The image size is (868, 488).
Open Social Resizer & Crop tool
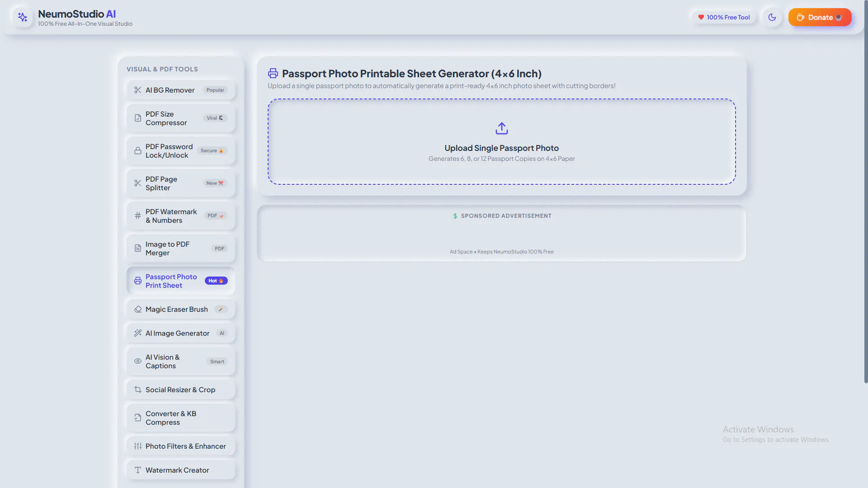coord(181,389)
